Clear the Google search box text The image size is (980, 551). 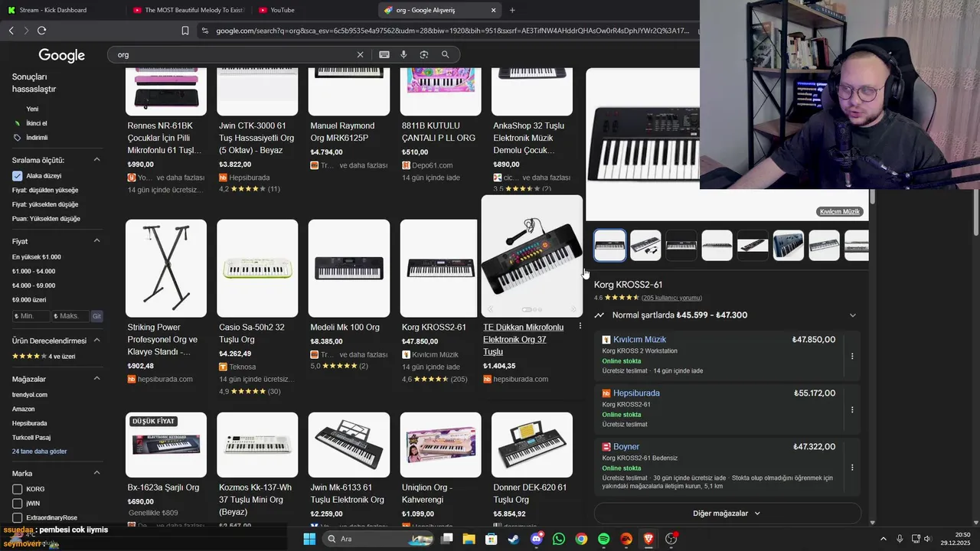coord(360,54)
